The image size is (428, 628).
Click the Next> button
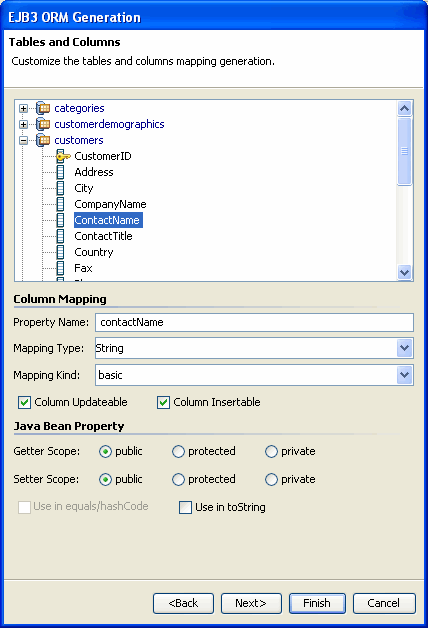251,603
